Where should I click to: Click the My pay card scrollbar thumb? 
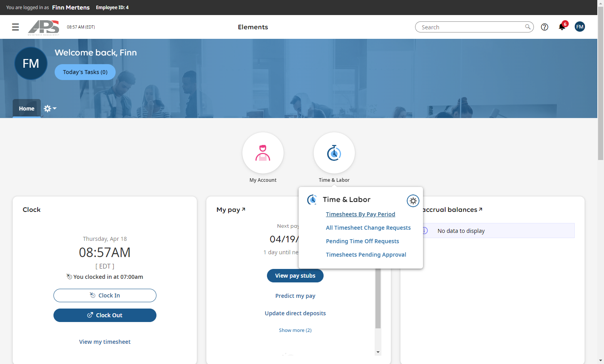378,299
